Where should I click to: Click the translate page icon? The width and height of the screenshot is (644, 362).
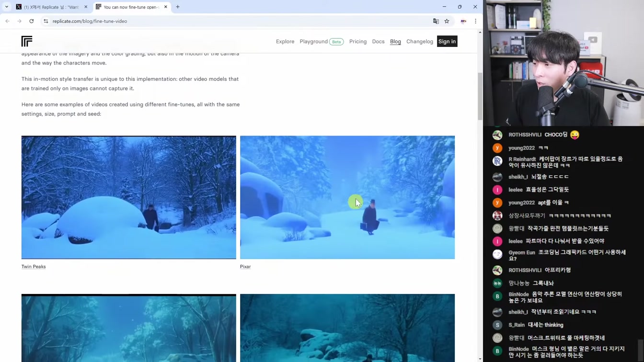click(x=436, y=21)
